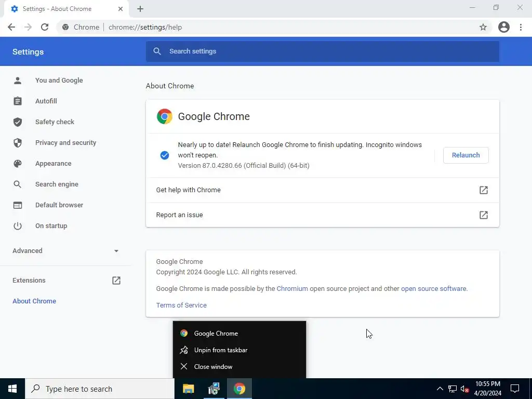
Task: Select Unpin from taskbar
Action: click(239, 350)
